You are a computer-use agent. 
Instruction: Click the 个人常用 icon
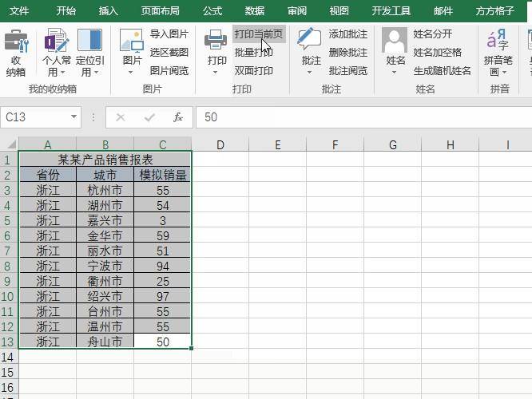(x=57, y=41)
